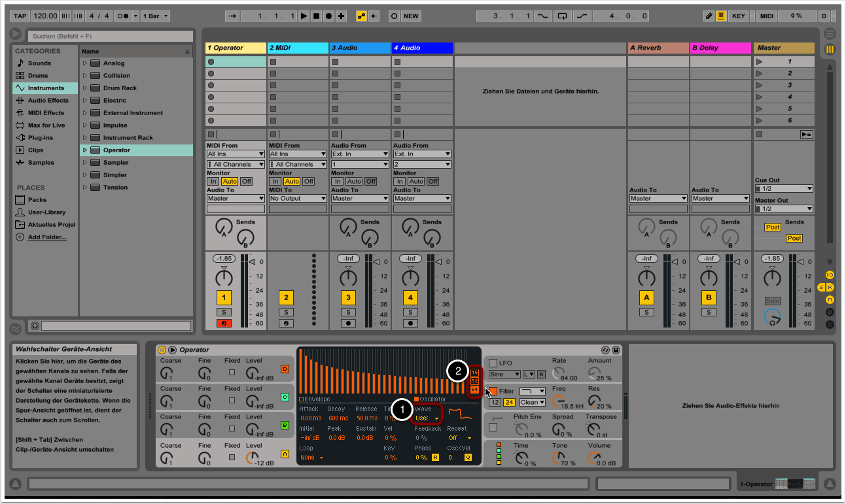
Task: Click the TAP tempo button
Action: (20, 16)
